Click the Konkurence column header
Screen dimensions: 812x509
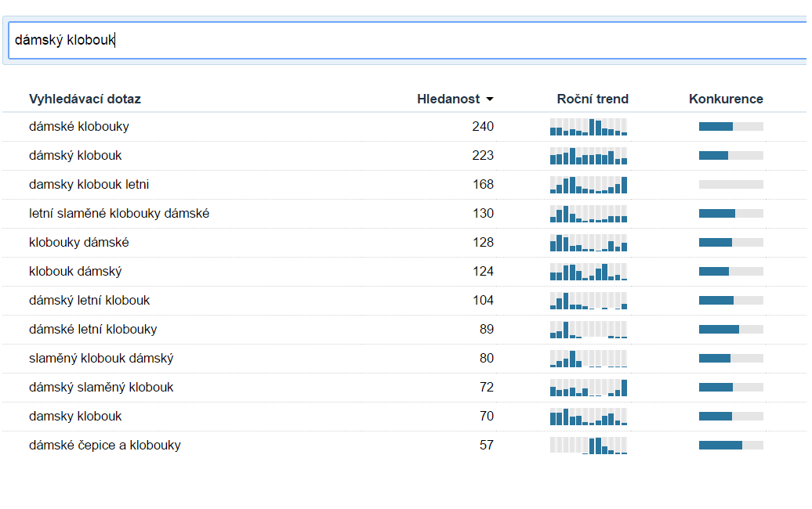pos(725,99)
